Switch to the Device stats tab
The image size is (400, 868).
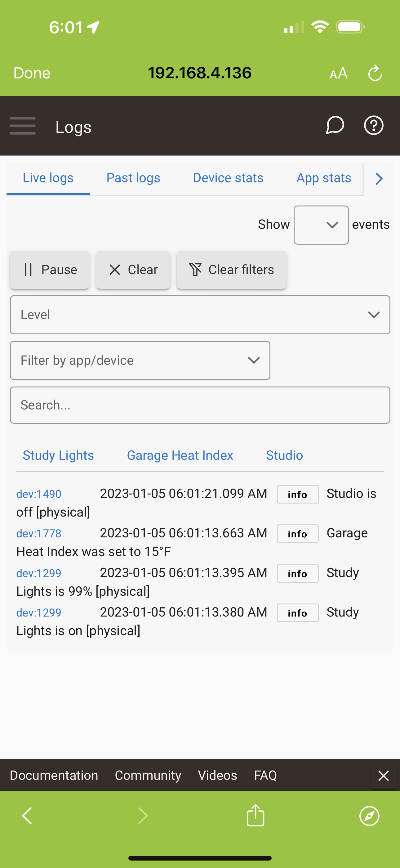coord(228,178)
